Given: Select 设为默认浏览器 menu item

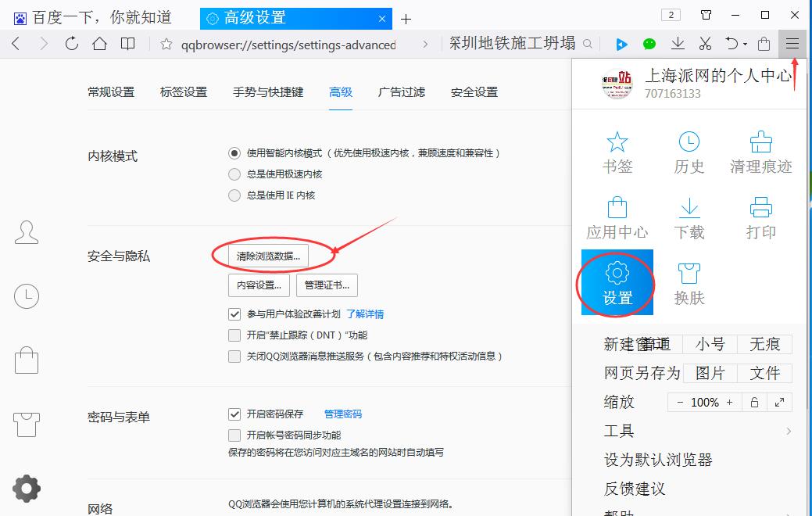Looking at the screenshot, I should click(658, 460).
